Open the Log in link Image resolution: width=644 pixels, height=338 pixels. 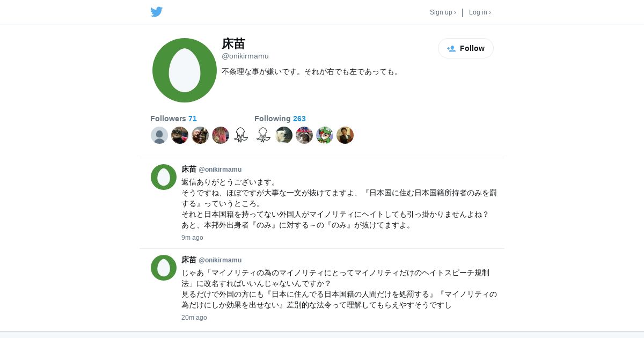point(480,12)
